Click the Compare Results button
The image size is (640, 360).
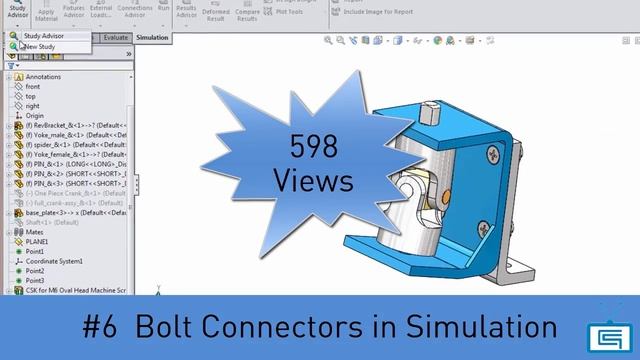point(247,12)
